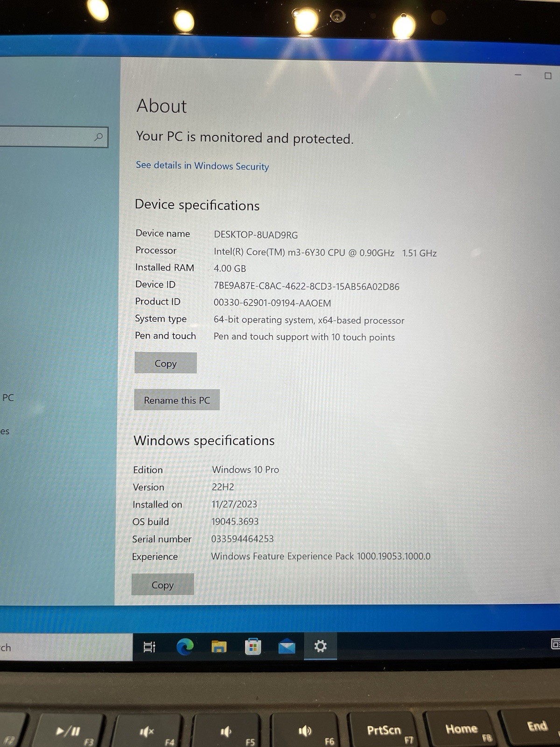Click the Serial number label
Viewport: 560px width, 747px height.
pyautogui.click(x=162, y=539)
